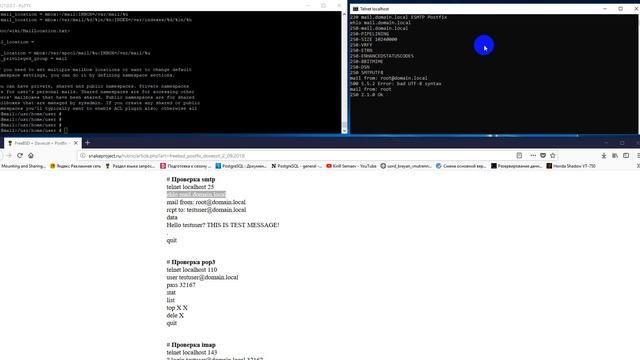
Task: Click highlighted ehlo mail.domain.local line
Action: [196, 194]
